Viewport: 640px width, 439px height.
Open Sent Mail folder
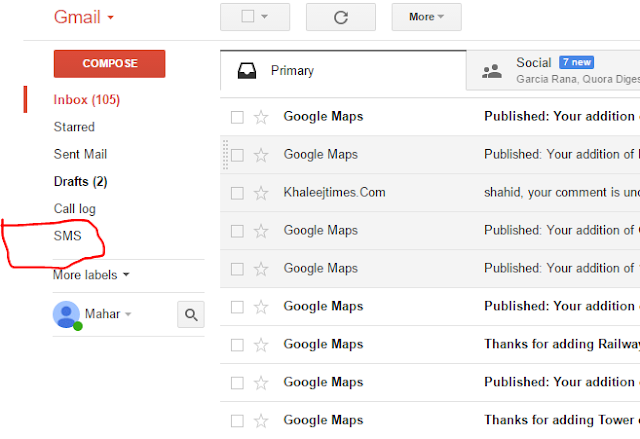click(80, 154)
